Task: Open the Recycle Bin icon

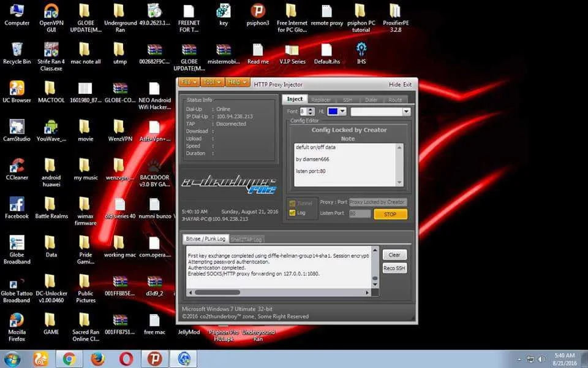Action: click(x=17, y=54)
